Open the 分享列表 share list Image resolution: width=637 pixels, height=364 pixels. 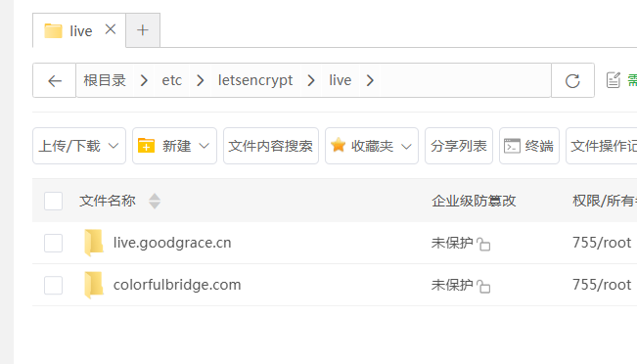[459, 146]
